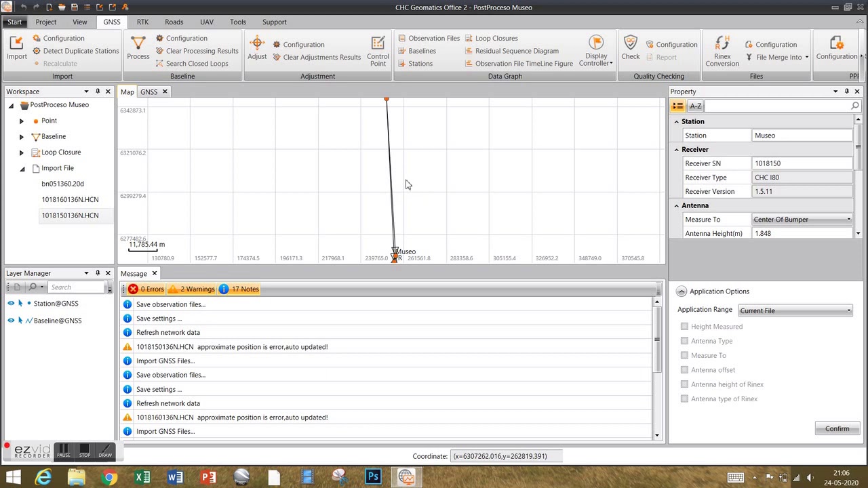Open Photoshop from the taskbar

[x=373, y=477]
